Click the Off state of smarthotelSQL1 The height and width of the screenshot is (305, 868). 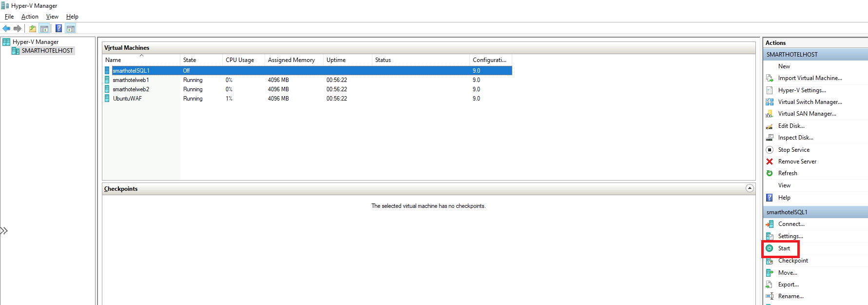point(186,71)
